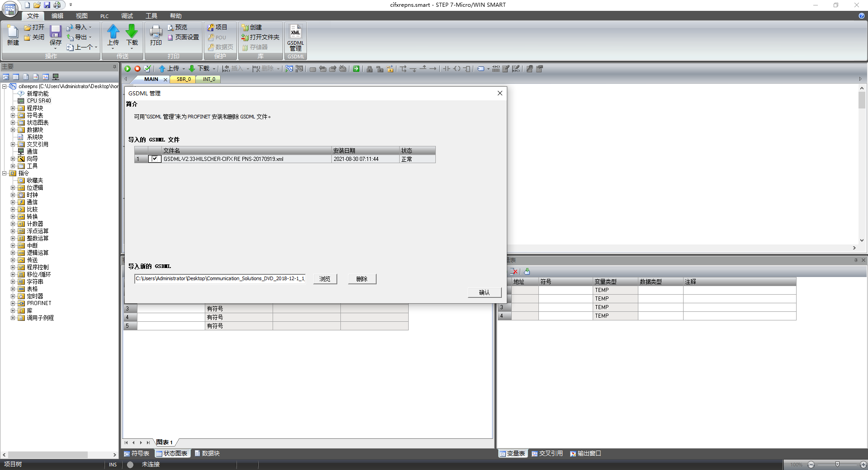Collapse the 指令 instruction tree
Image resolution: width=868 pixels, height=470 pixels.
pyautogui.click(x=5, y=174)
